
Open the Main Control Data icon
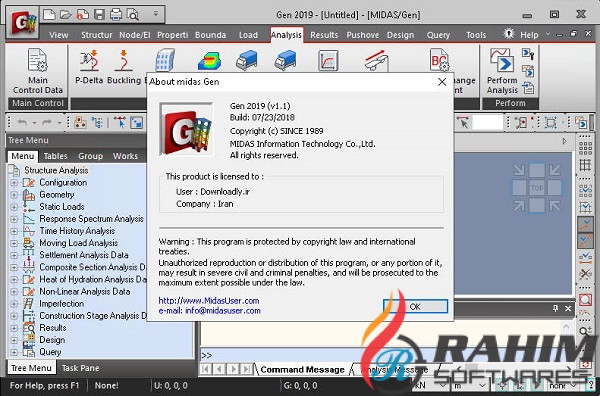click(x=38, y=71)
